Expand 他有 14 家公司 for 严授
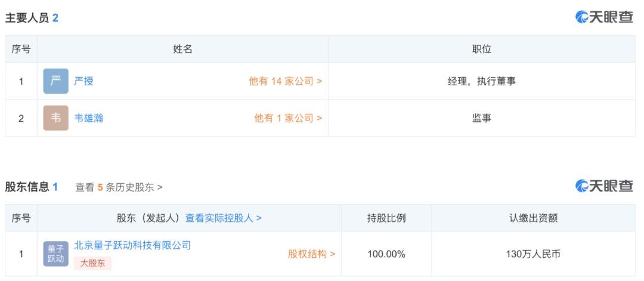 (x=286, y=81)
